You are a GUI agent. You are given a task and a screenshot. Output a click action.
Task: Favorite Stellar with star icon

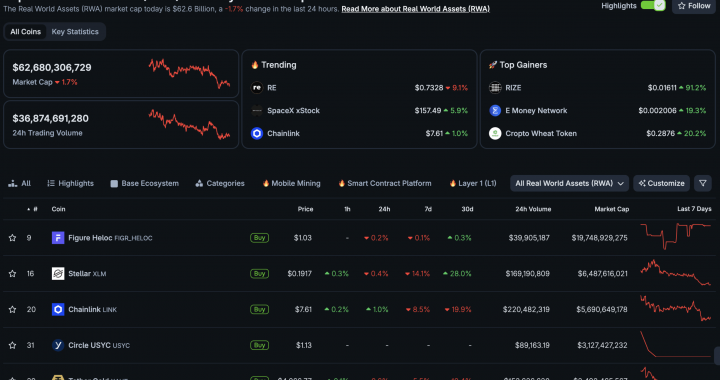tap(12, 274)
